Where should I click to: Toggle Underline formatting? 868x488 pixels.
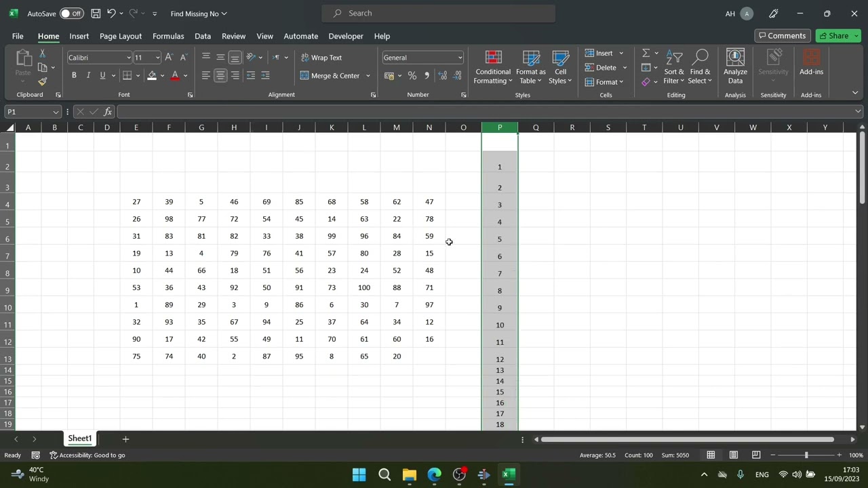102,75
